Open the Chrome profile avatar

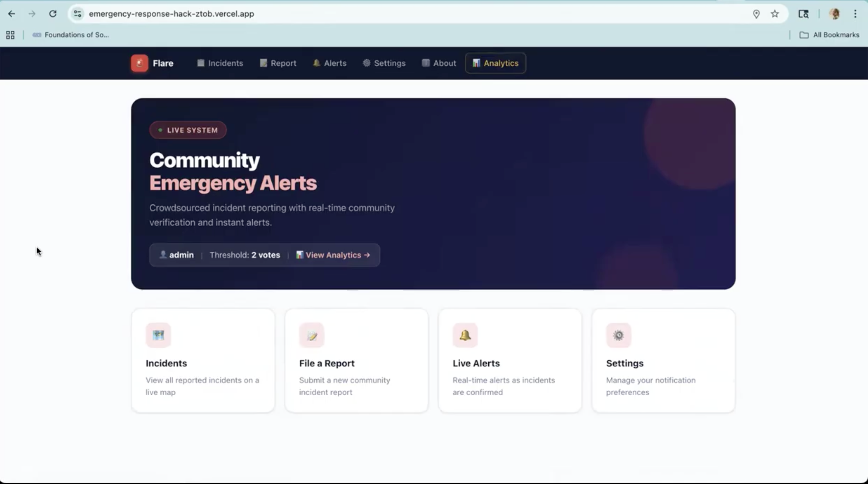point(835,14)
